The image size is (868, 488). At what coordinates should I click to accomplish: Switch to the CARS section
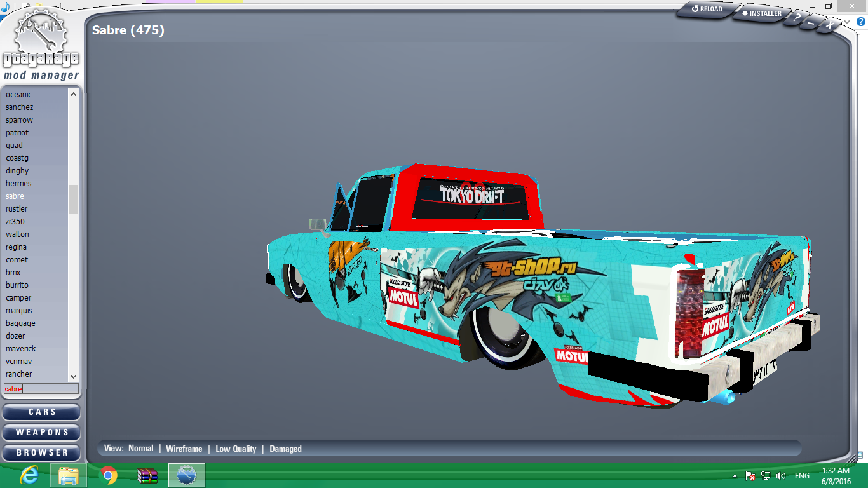click(41, 412)
